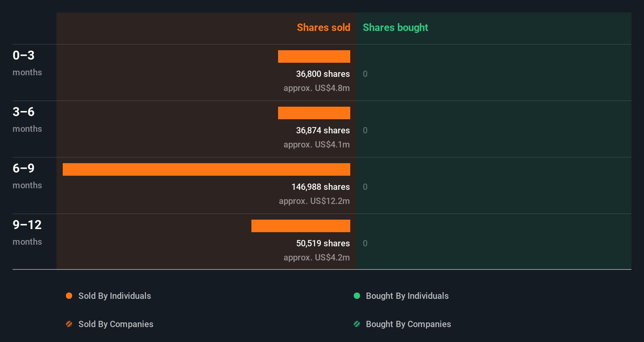
Task: Click the 36,874 shares value
Action: (x=323, y=130)
